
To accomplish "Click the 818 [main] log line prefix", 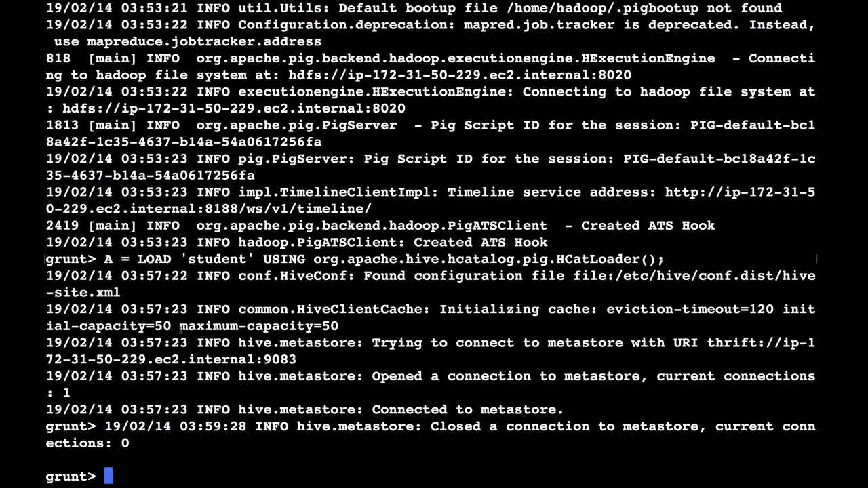I will click(92, 58).
